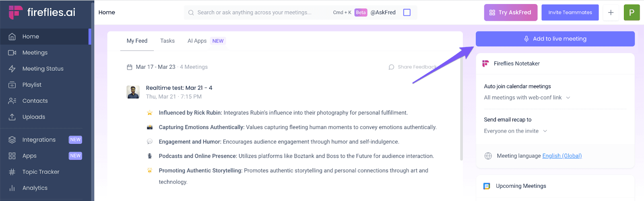644x201 pixels.
Task: Open Home via its house icon
Action: [x=12, y=37]
